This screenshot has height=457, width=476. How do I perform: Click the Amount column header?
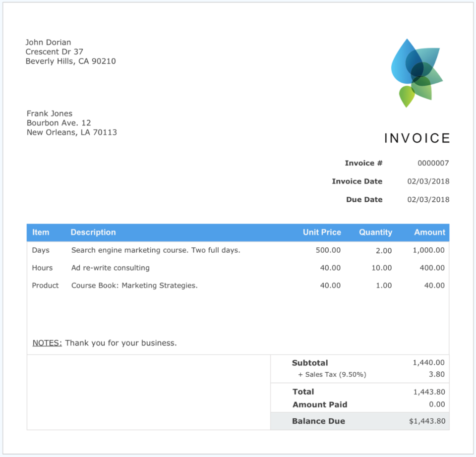(429, 232)
